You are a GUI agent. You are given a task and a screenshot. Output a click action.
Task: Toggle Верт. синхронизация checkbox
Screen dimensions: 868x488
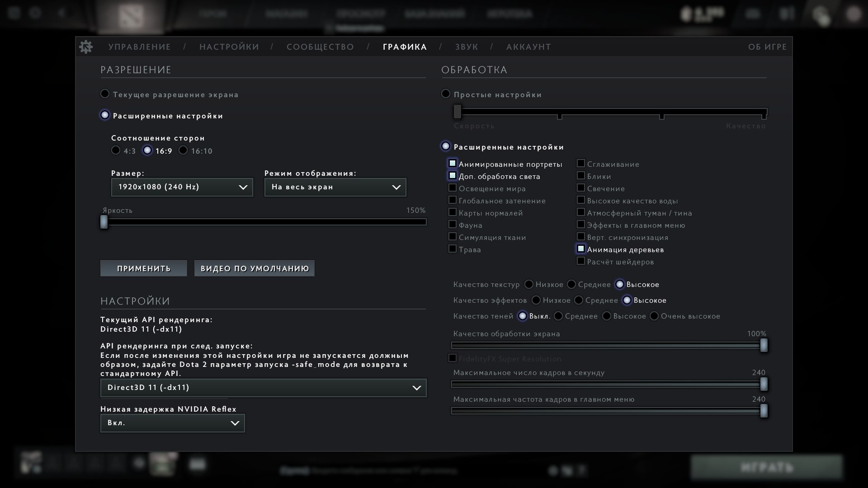click(581, 237)
